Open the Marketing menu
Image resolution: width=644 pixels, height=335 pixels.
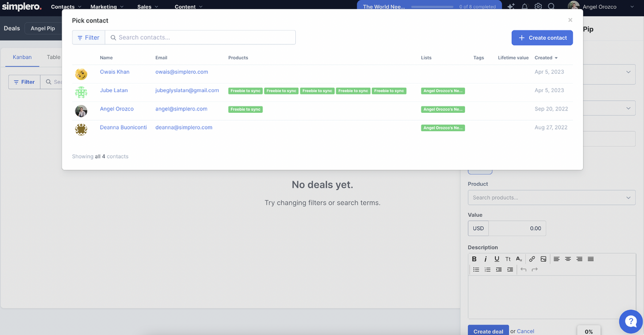pyautogui.click(x=106, y=7)
